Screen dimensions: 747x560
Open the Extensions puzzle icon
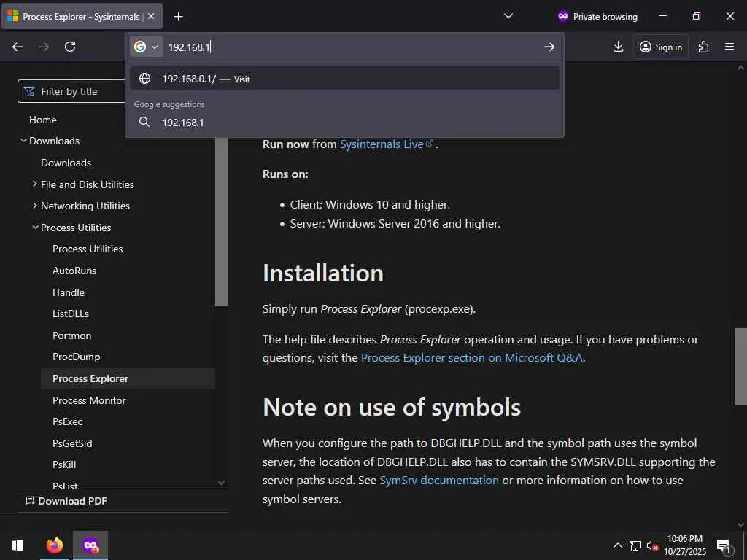click(x=703, y=47)
